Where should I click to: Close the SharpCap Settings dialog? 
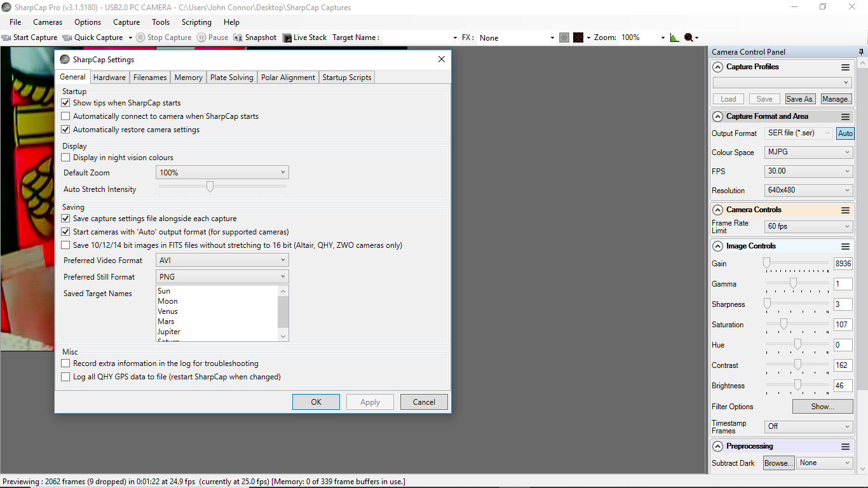click(442, 59)
